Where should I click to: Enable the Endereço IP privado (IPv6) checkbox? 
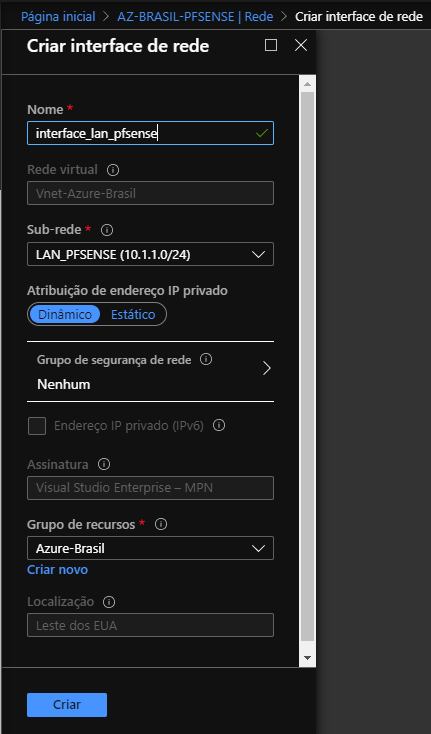pos(37,426)
